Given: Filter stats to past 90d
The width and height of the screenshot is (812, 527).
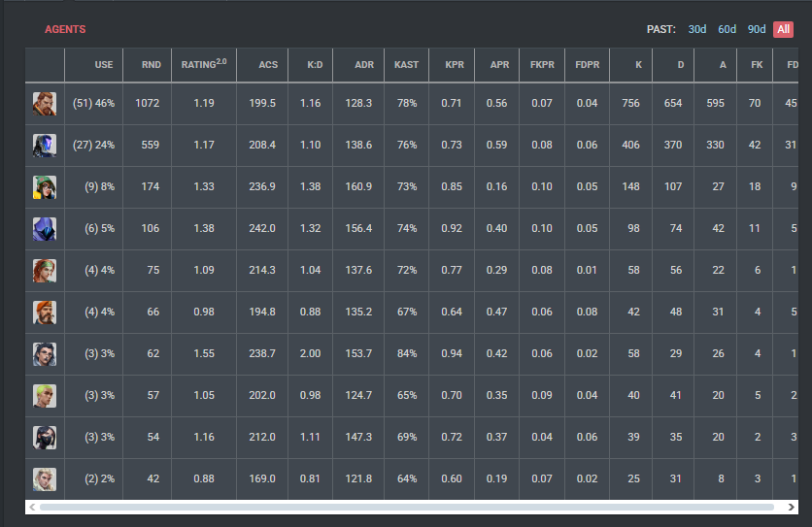Looking at the screenshot, I should [757, 29].
